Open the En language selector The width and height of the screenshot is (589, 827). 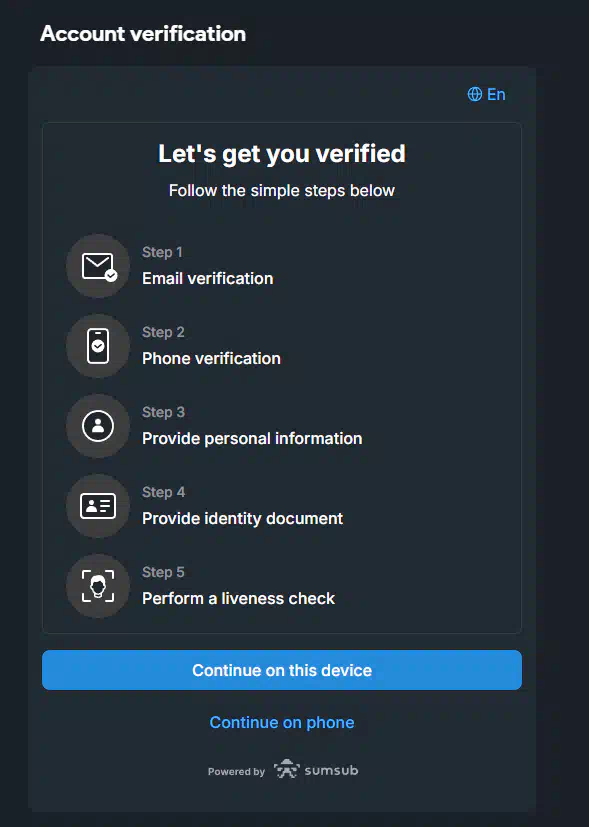point(486,94)
